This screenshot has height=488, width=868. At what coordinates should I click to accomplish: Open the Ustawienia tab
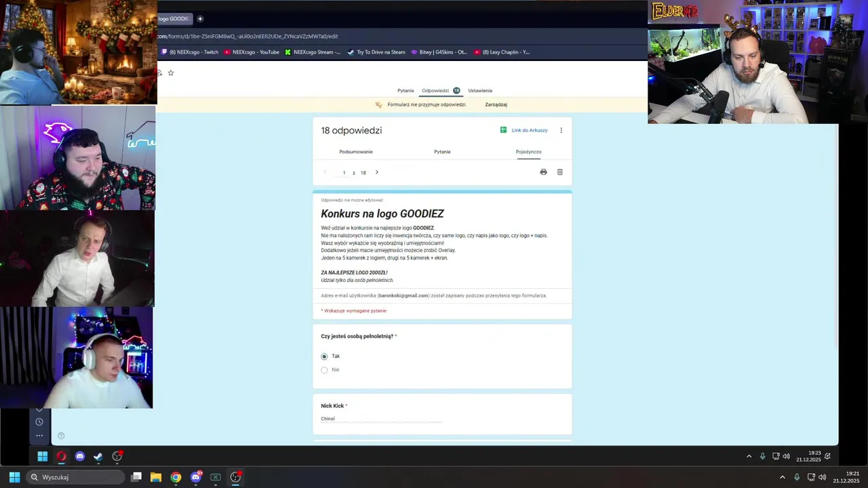click(x=480, y=90)
